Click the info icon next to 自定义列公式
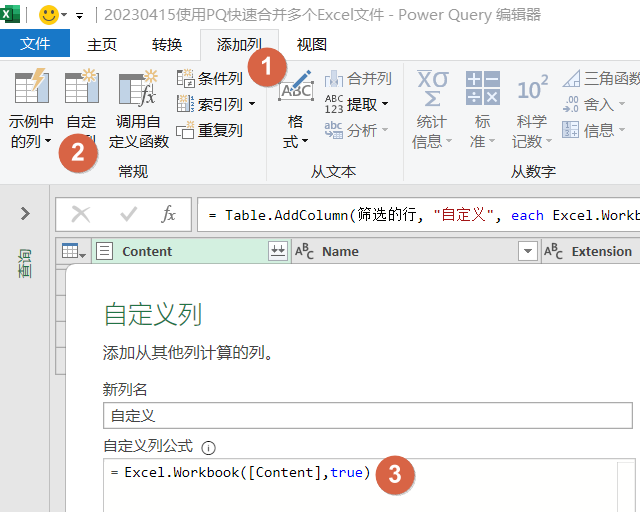This screenshot has height=512, width=640. pos(208,448)
